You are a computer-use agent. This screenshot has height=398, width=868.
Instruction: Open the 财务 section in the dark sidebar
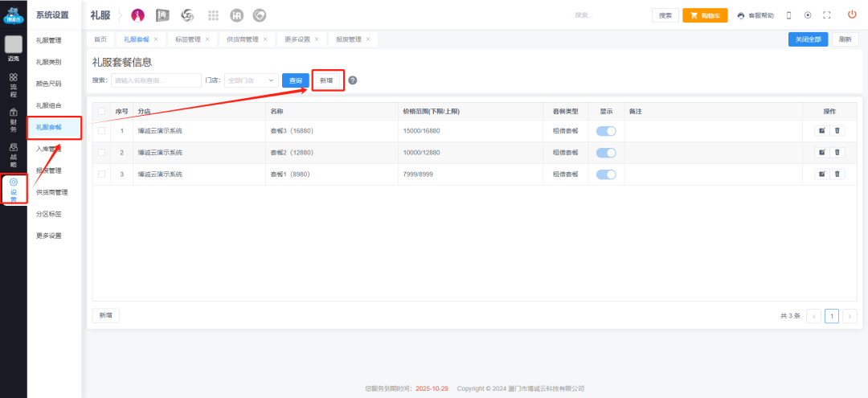(14, 121)
